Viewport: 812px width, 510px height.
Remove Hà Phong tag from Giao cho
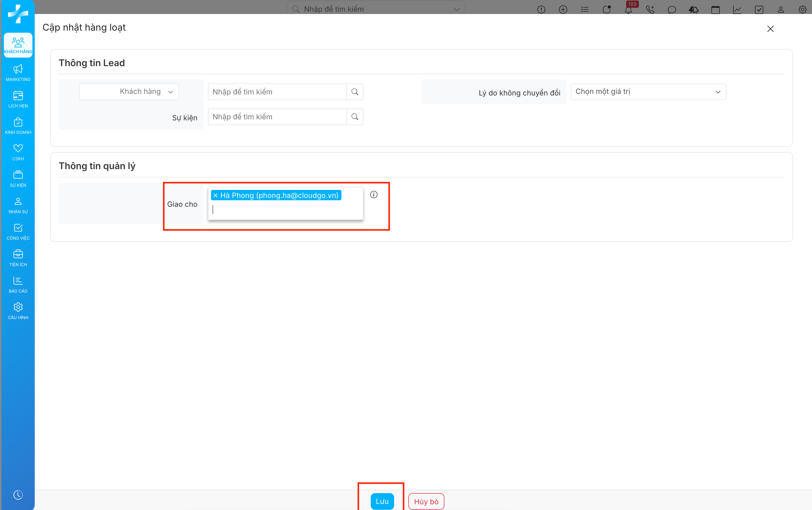(215, 195)
